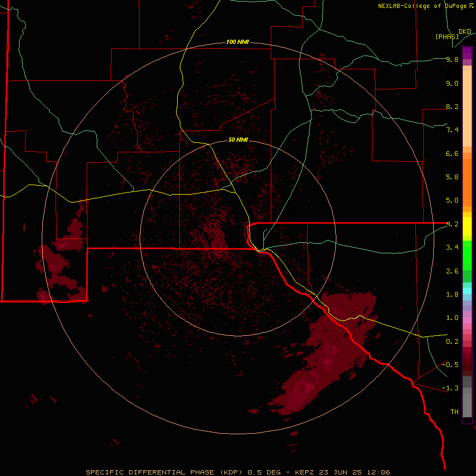Click the yellow segment of the color bar
Viewport: 476px width, 476px height.
(467, 226)
